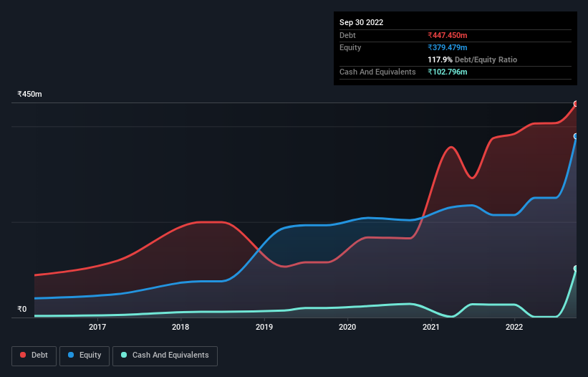The width and height of the screenshot is (588, 377).
Task: Click the 2021 x-axis label
Action: coord(431,327)
